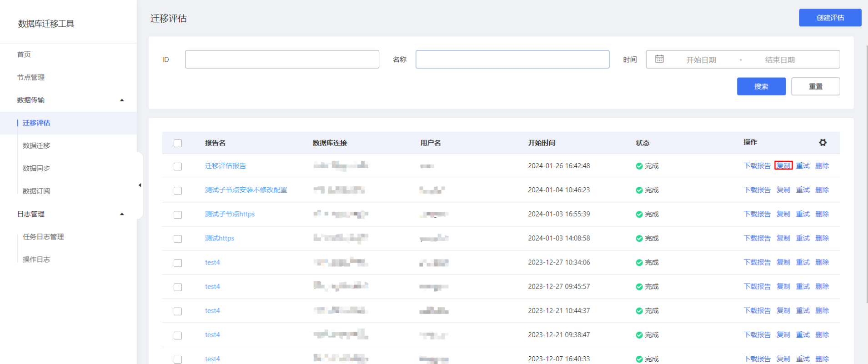Open the 测试子节点https report link
Viewport: 868px width, 364px height.
[x=230, y=214]
